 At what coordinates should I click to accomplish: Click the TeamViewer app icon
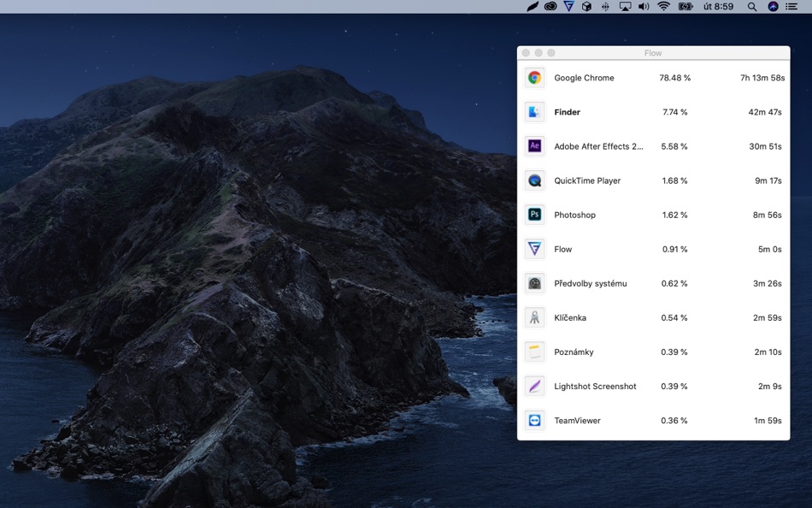pos(534,420)
